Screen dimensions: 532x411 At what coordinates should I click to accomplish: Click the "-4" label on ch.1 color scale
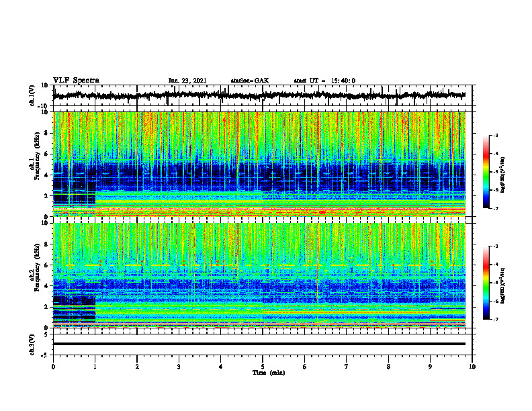pos(495,154)
